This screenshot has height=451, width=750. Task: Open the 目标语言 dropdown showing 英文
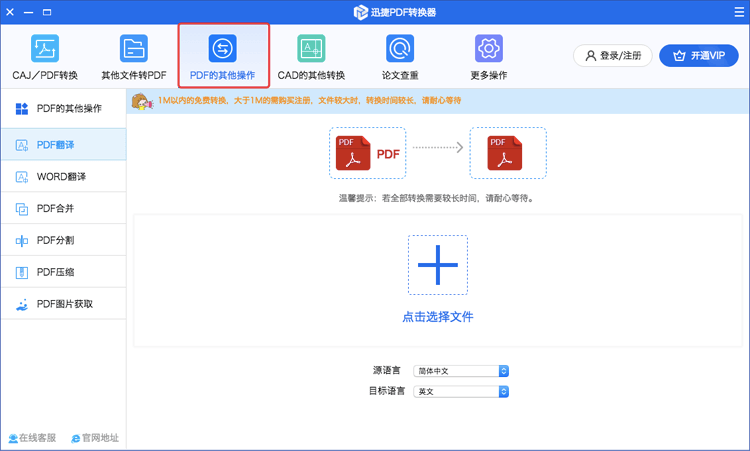click(461, 391)
